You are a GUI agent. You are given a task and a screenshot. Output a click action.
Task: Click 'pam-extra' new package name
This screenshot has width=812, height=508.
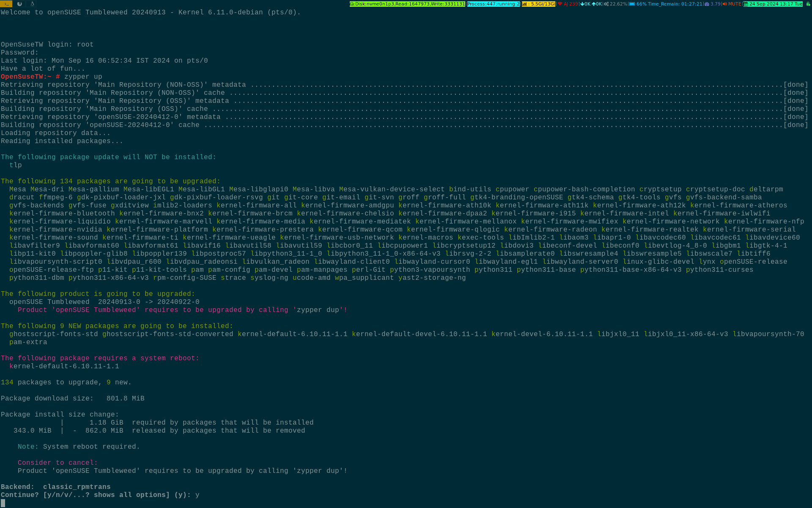[x=28, y=342]
